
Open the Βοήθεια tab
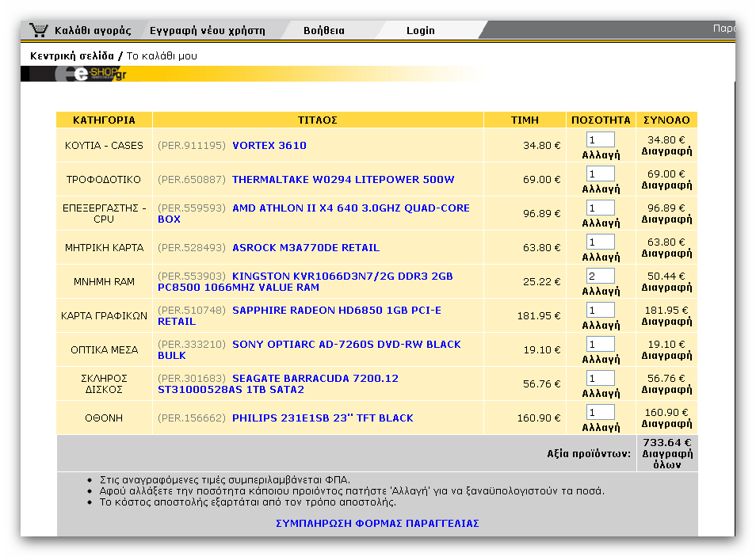[324, 30]
